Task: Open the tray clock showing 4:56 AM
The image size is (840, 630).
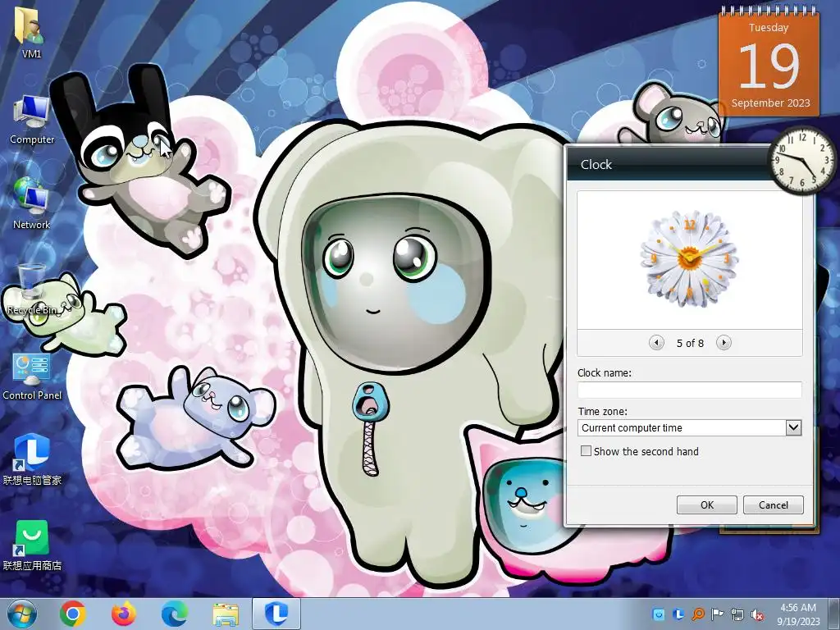Action: [x=798, y=614]
